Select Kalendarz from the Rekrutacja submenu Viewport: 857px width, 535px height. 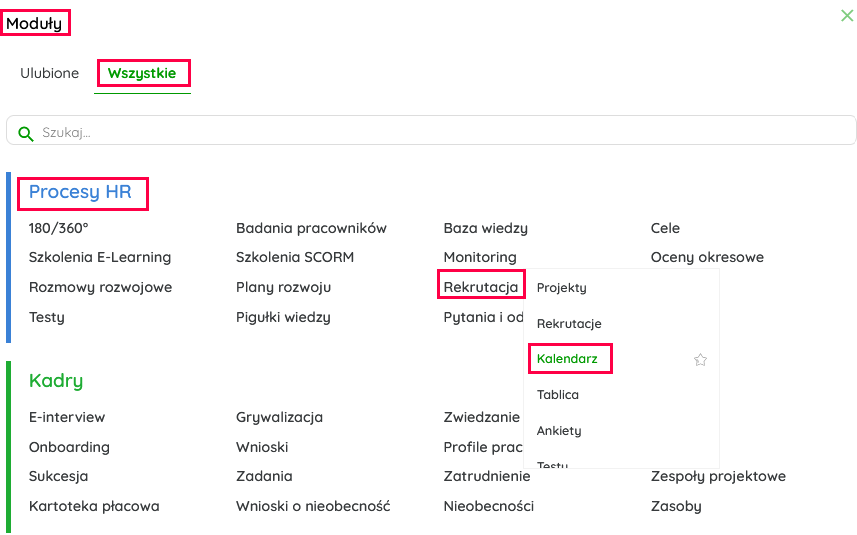pos(567,358)
